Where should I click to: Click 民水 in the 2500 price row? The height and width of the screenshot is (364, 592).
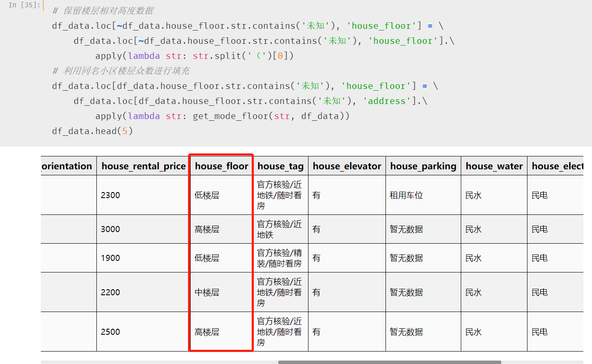click(473, 332)
